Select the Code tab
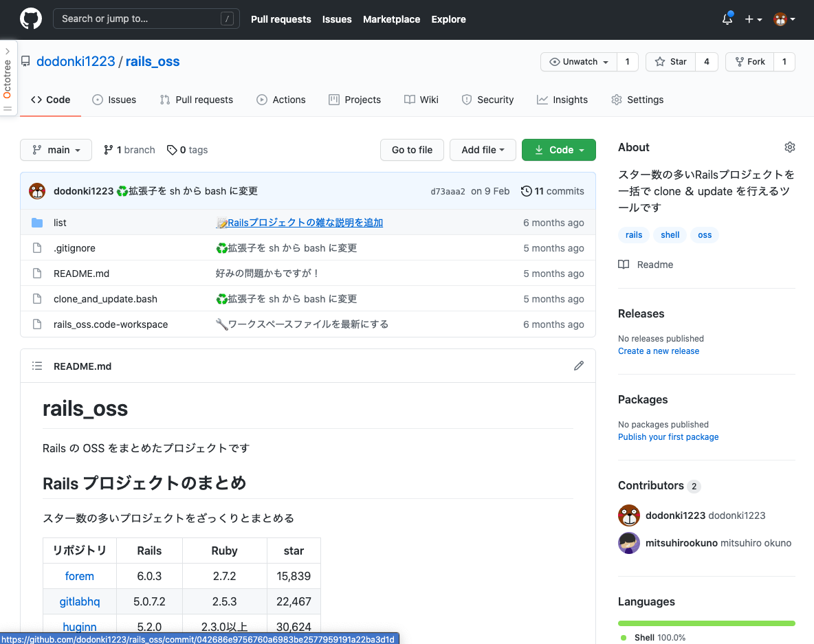814x644 pixels. point(50,100)
